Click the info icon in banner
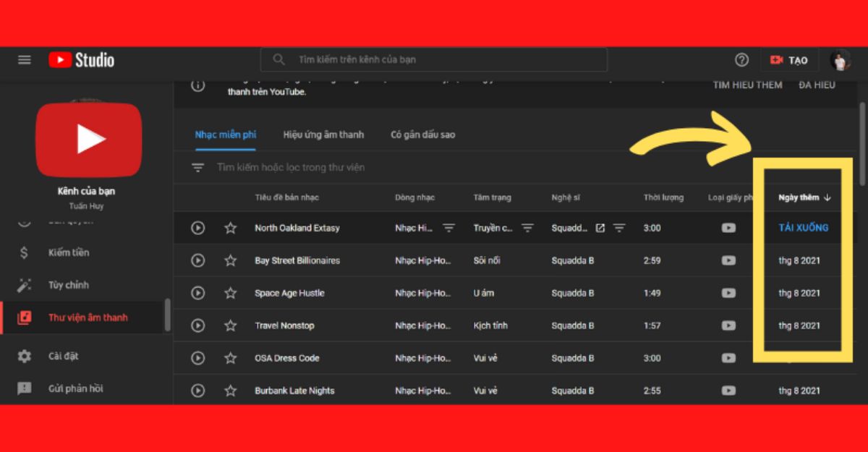 pos(197,85)
